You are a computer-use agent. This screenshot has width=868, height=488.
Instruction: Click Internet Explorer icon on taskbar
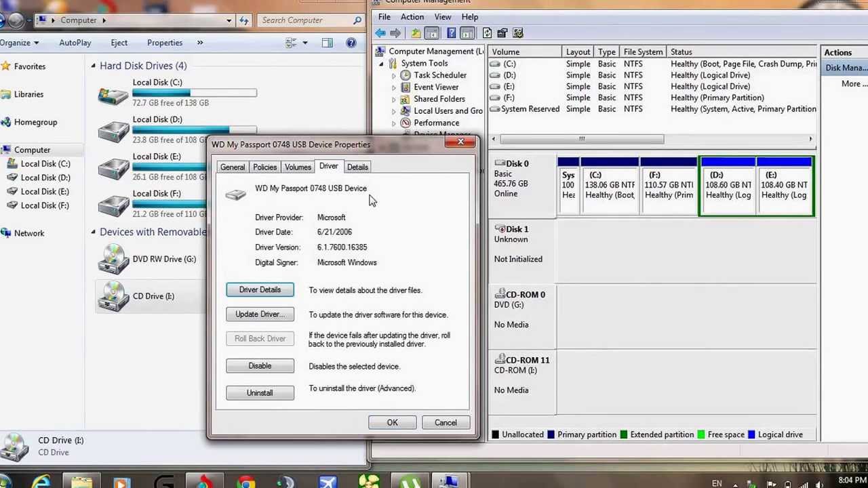point(41,483)
